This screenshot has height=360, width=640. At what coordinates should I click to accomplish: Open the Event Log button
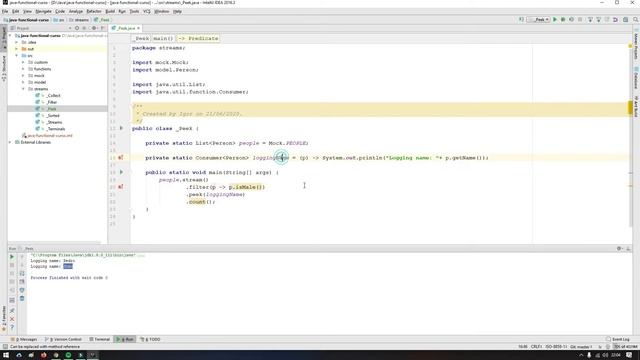coord(618,339)
